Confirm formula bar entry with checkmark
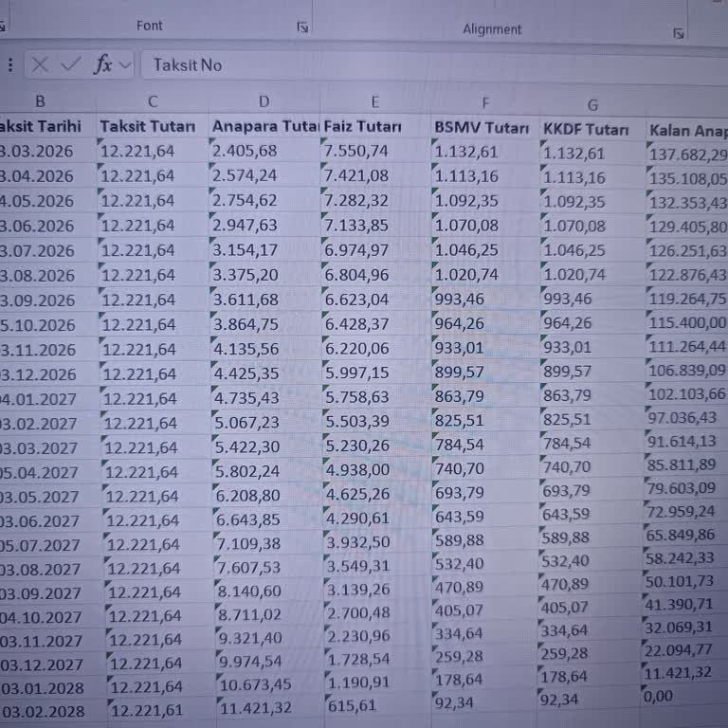728x728 pixels. 70,64
